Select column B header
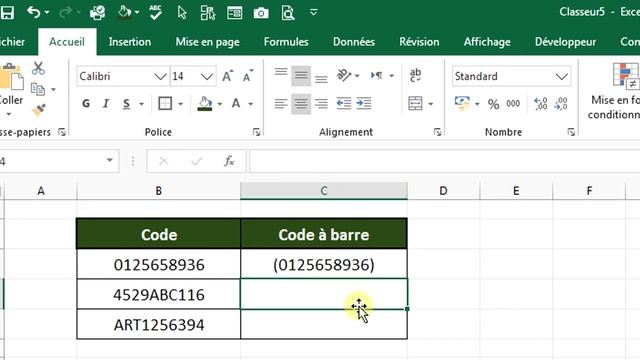This screenshot has width=640, height=360. tap(159, 191)
